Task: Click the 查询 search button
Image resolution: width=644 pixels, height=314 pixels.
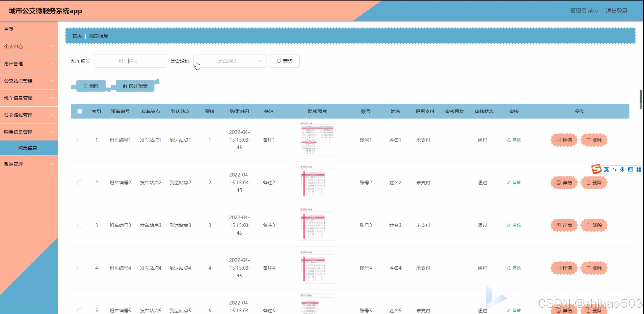Action: pyautogui.click(x=285, y=61)
